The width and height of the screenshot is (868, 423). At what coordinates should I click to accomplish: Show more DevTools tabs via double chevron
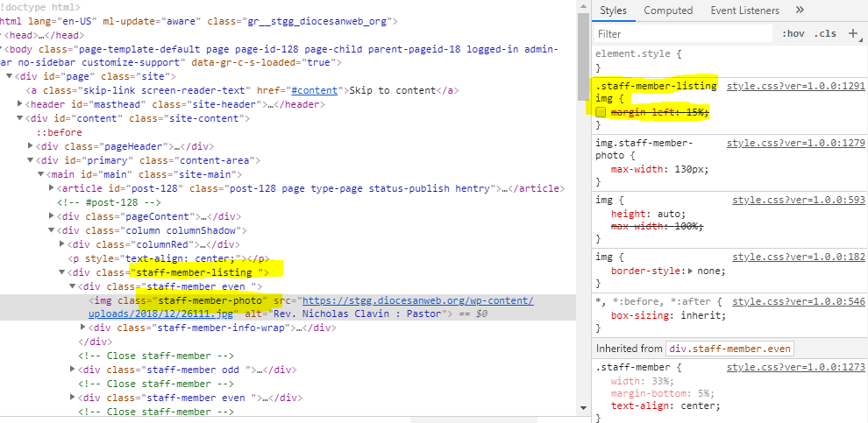pyautogui.click(x=800, y=11)
